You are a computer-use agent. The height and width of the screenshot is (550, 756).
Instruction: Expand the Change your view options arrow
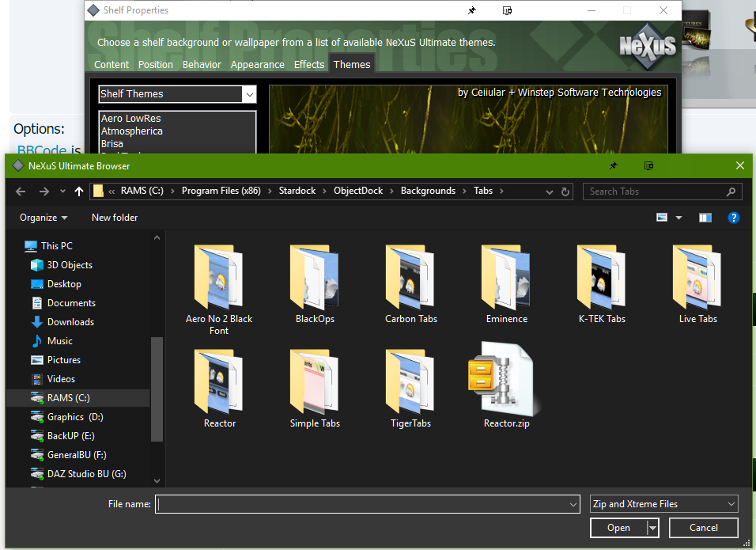point(679,218)
